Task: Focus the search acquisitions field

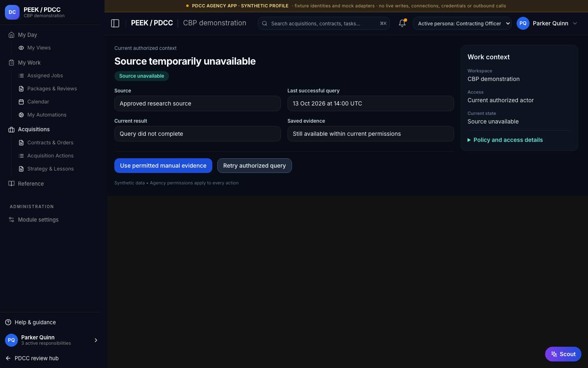Action: (323, 23)
